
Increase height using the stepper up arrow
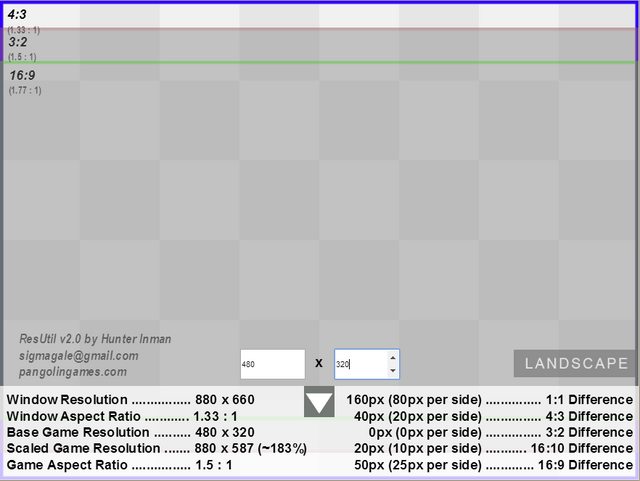click(x=392, y=357)
